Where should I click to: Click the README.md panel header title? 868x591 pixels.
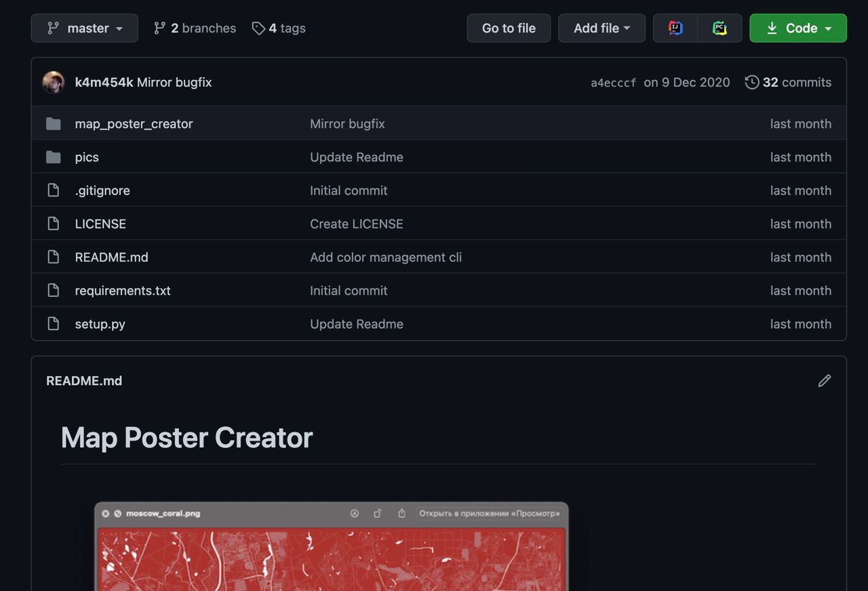click(84, 381)
